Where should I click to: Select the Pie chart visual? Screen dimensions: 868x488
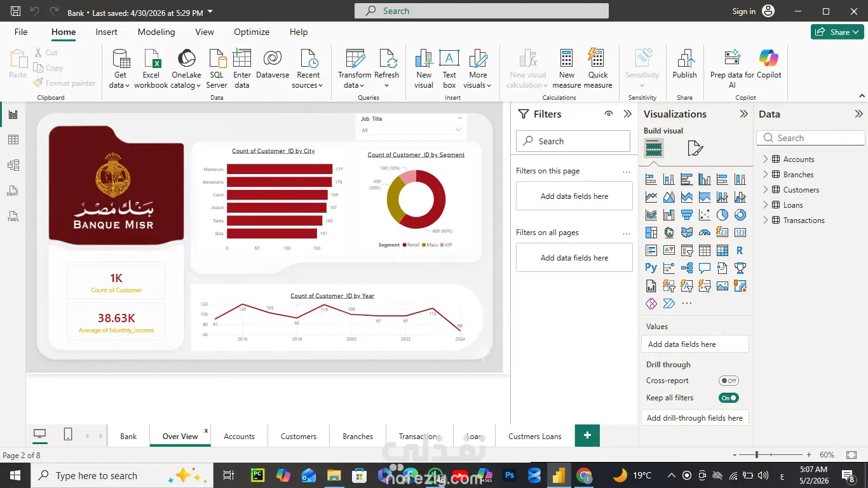[x=722, y=215]
